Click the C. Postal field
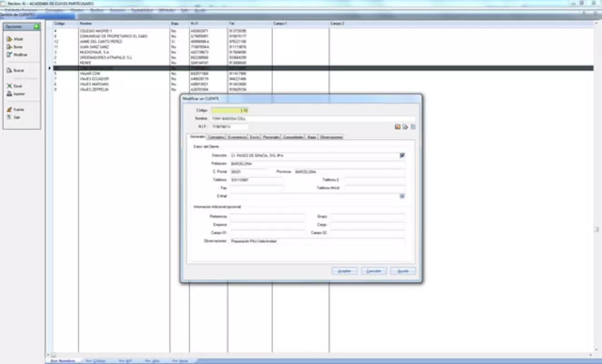602x364 pixels. point(249,172)
